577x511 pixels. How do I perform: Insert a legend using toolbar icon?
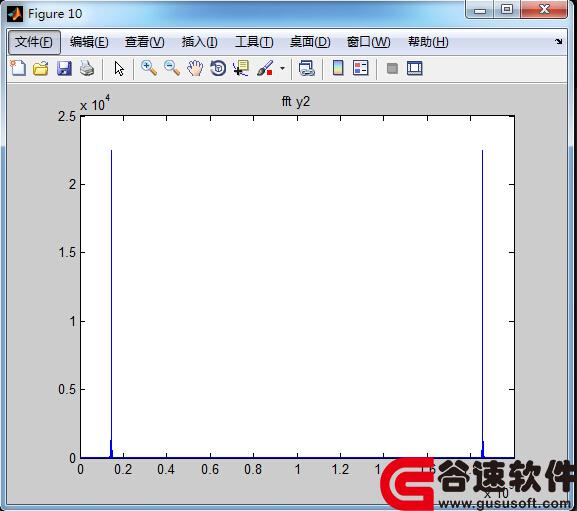[x=361, y=68]
